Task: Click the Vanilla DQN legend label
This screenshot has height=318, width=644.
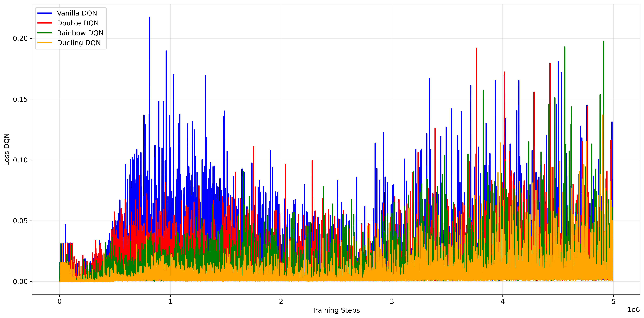Action: 77,13
